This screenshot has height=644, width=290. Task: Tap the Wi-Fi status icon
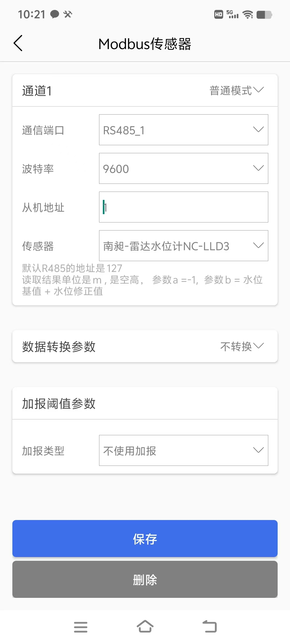pos(248,14)
